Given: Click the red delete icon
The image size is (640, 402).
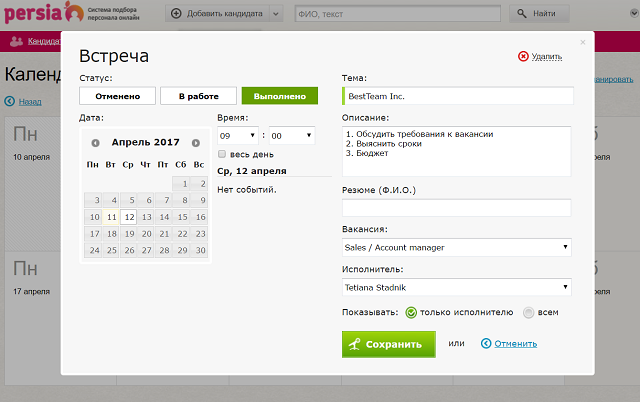Looking at the screenshot, I should pos(523,57).
